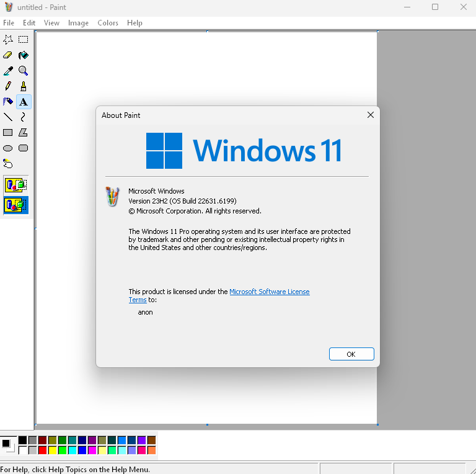This screenshot has width=476, height=474.
Task: Click the foreground/background color indicator box
Action: (x=7, y=445)
